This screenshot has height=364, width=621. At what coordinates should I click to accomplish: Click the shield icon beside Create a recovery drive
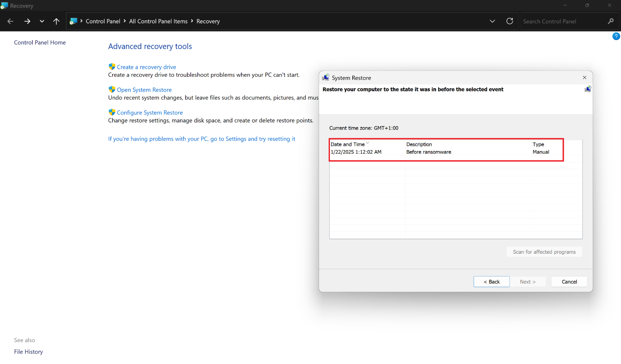click(112, 67)
